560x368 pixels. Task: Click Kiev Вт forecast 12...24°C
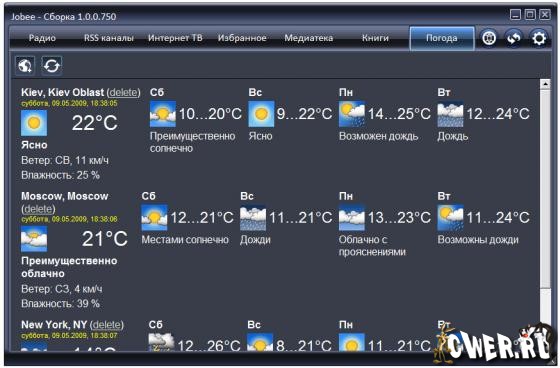point(498,114)
